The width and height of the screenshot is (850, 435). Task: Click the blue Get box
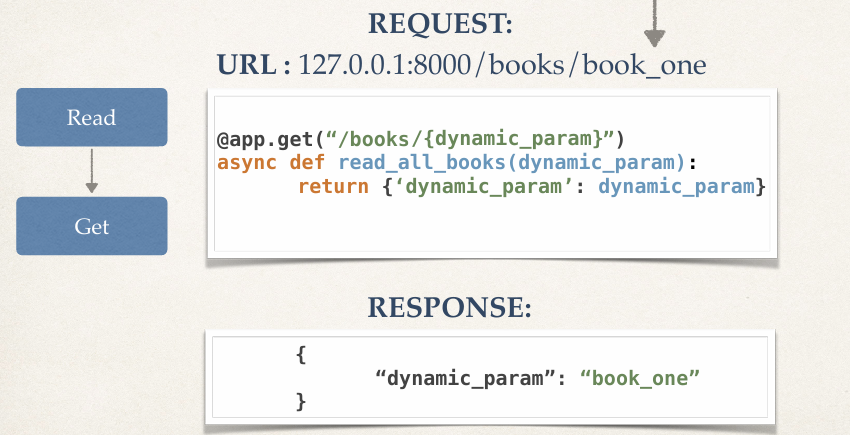[92, 226]
